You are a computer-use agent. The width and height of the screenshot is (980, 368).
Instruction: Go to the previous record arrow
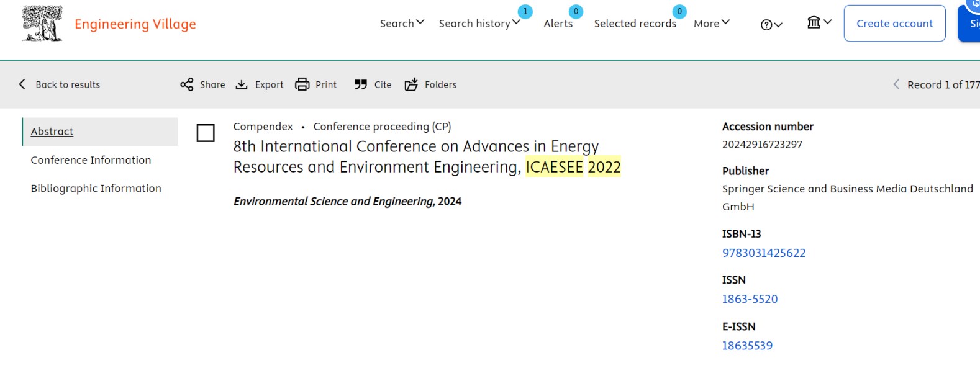(x=896, y=84)
